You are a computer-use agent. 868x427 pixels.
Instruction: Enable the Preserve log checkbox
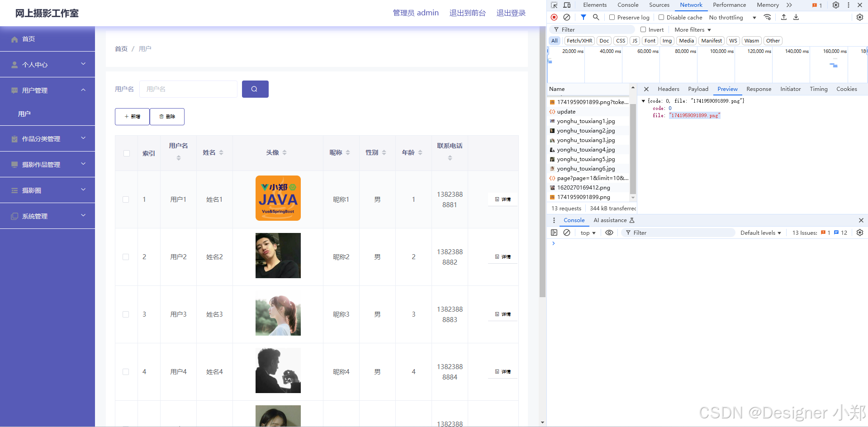(x=612, y=17)
